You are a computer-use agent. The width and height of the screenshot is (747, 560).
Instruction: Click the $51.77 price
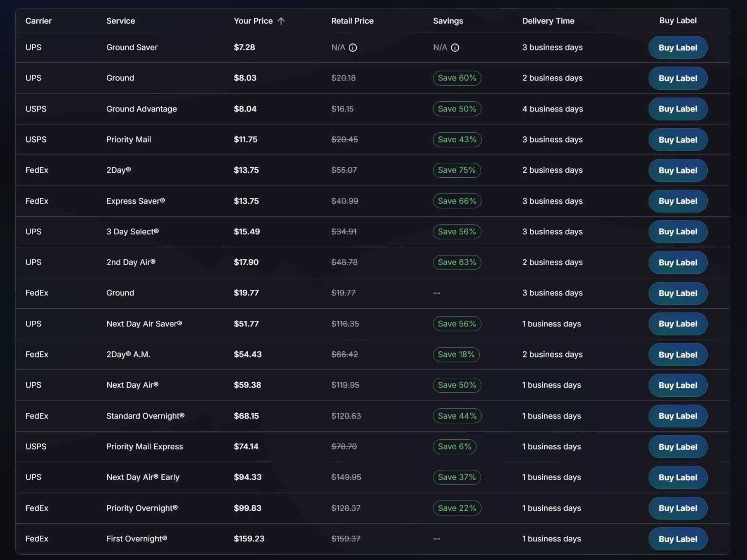247,324
